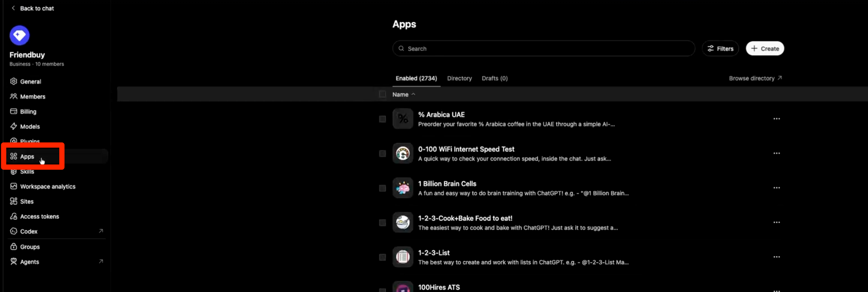Screen dimensions: 868x292
Task: Open more options for % Arabica UAE
Action: point(777,119)
